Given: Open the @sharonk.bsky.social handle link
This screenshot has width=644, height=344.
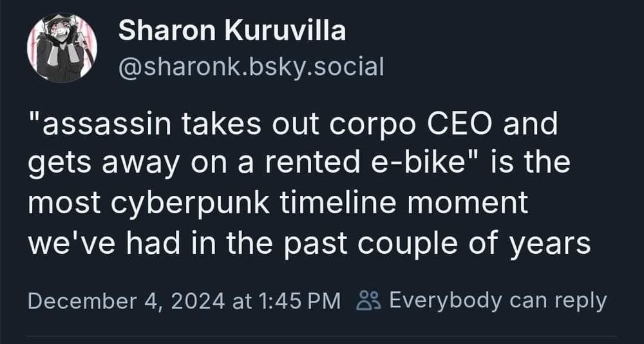Looking at the screenshot, I should (x=251, y=66).
